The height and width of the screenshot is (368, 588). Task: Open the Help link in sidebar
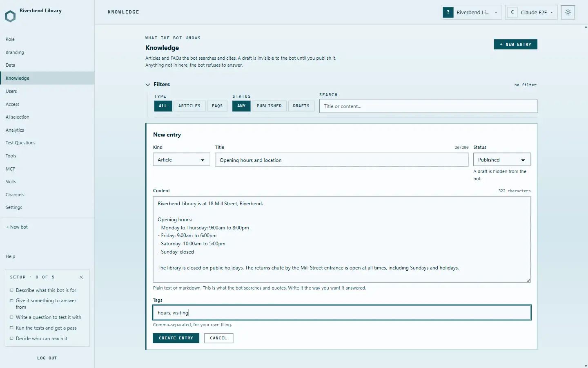tap(11, 256)
